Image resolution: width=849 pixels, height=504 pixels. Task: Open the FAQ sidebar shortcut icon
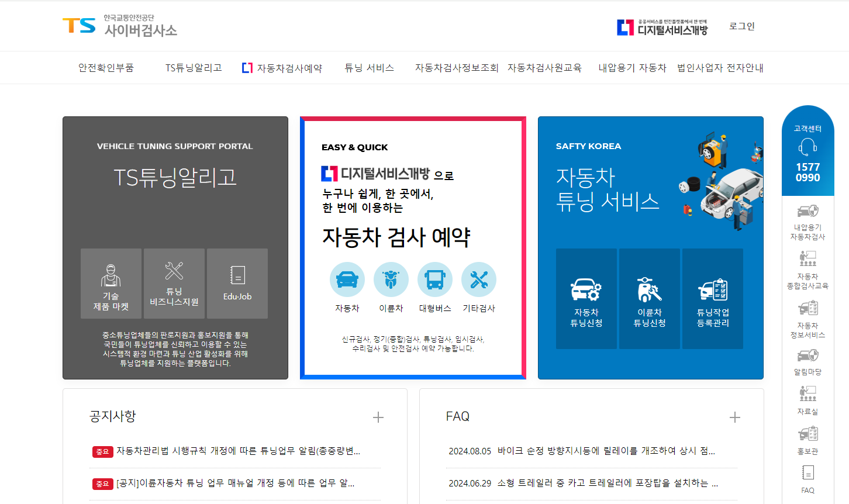807,472
